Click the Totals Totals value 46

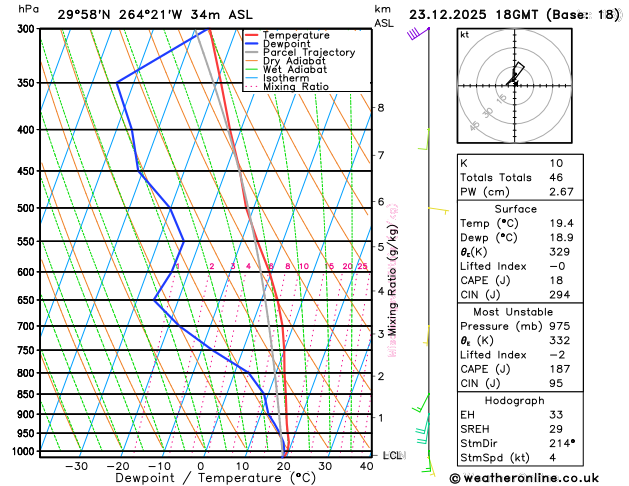click(556, 178)
